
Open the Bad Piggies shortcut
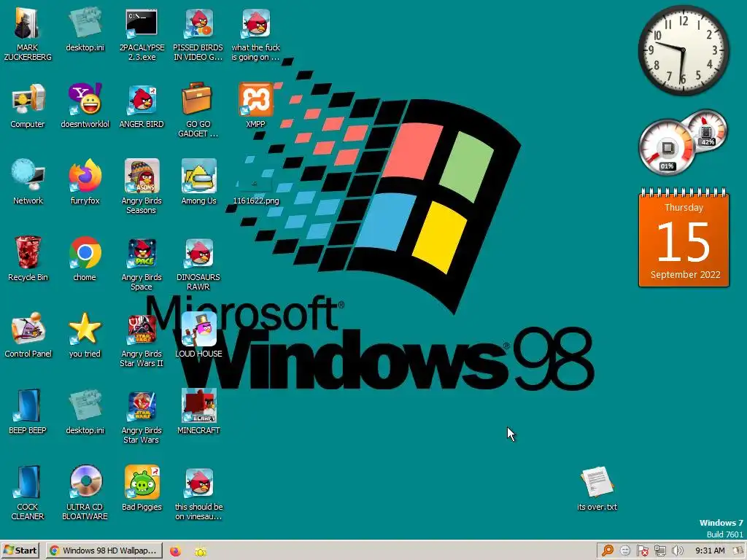coord(142,482)
